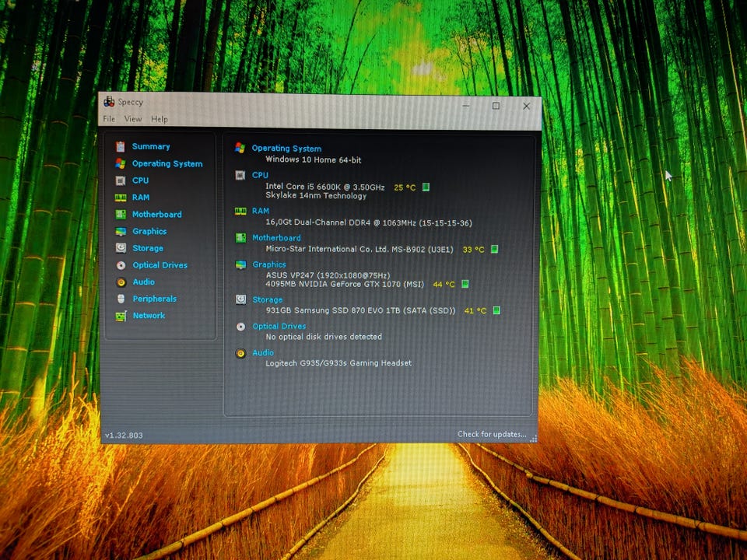747x560 pixels.
Task: Open the Peripherals sidebar section
Action: pyautogui.click(x=154, y=299)
